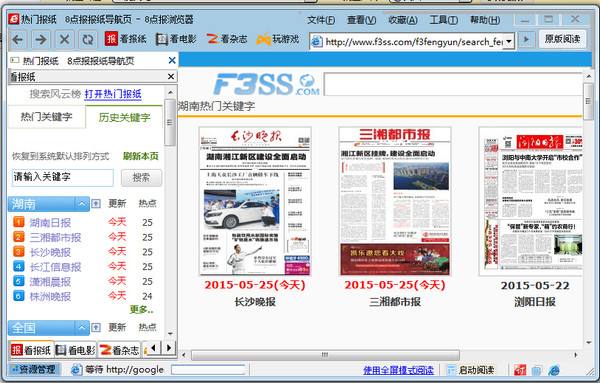Click side panel scroll down arrow
This screenshot has height=383, width=600.
(170, 334)
